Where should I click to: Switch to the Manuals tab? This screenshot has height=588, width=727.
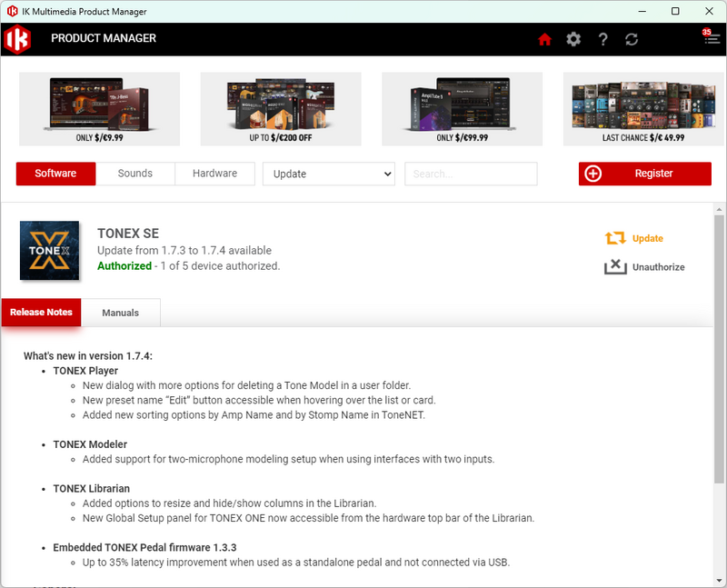(x=121, y=313)
